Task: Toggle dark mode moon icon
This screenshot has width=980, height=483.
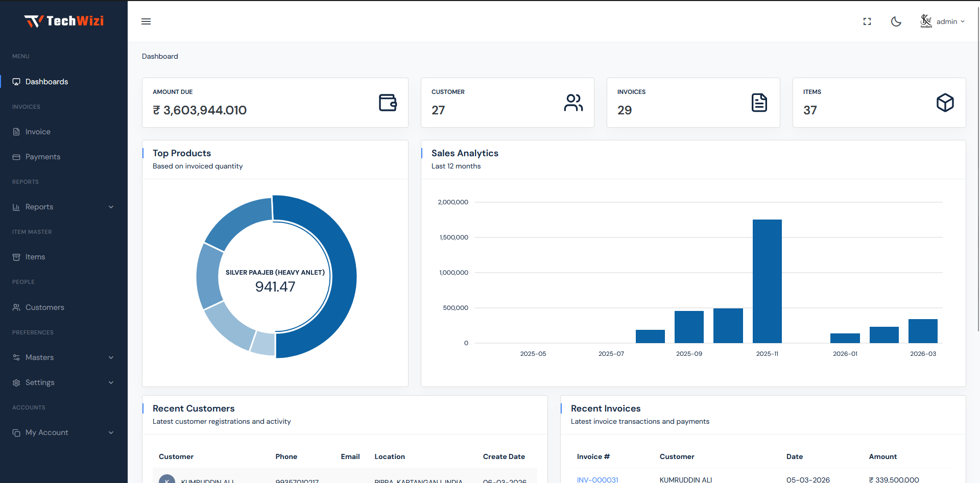Action: 896,21
